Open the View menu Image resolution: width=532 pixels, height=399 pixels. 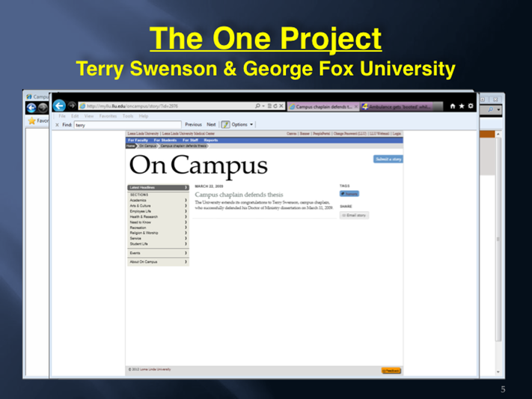pyautogui.click(x=89, y=116)
